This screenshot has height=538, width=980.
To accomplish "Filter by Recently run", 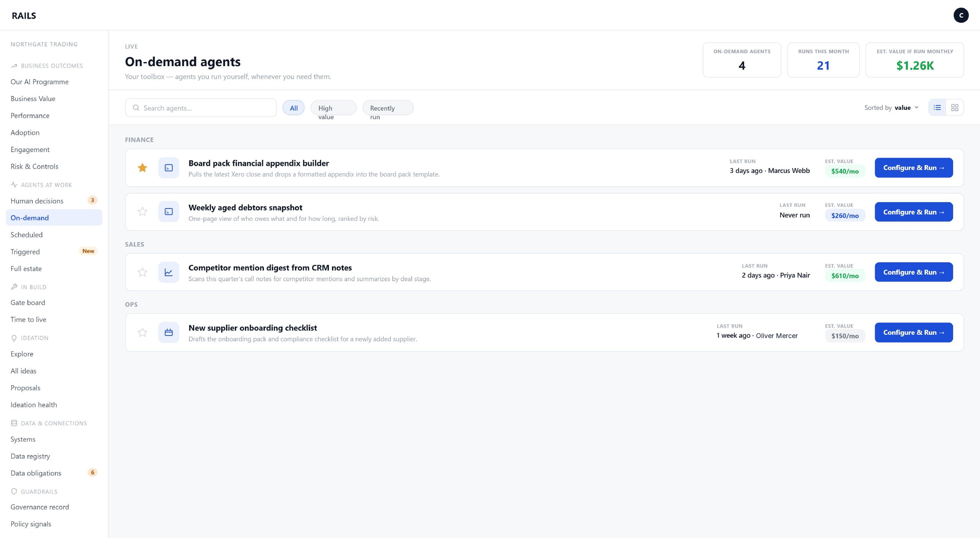I will point(388,108).
